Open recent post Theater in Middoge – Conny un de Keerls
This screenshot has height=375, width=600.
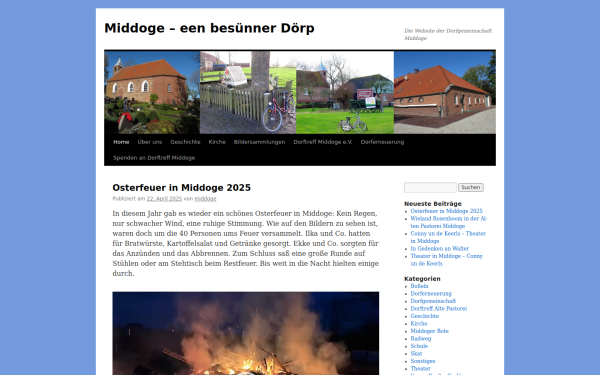(x=447, y=260)
